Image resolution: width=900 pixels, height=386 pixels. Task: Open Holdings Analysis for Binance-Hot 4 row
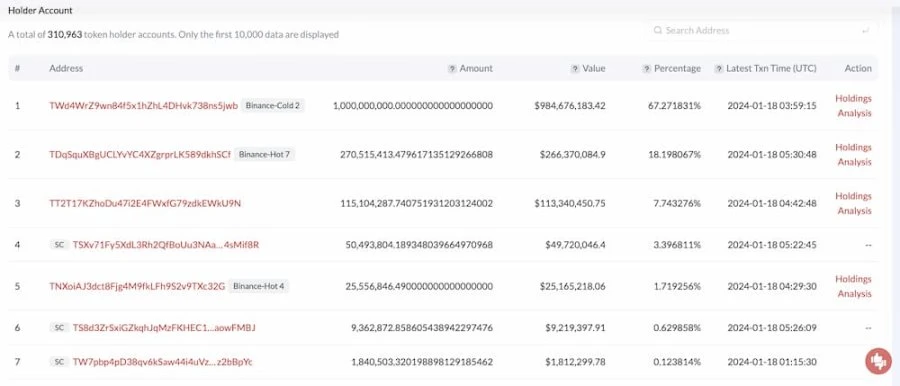(854, 286)
